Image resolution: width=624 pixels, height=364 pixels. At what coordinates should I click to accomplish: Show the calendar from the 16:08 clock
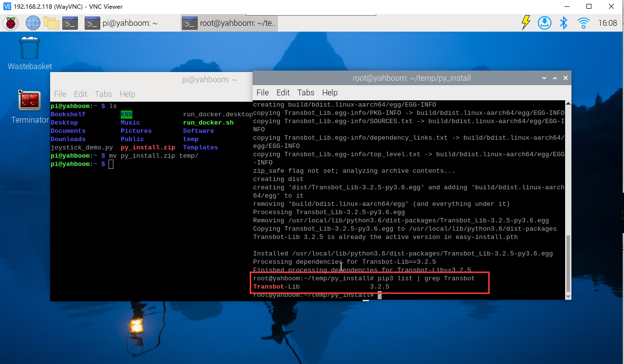tap(607, 23)
